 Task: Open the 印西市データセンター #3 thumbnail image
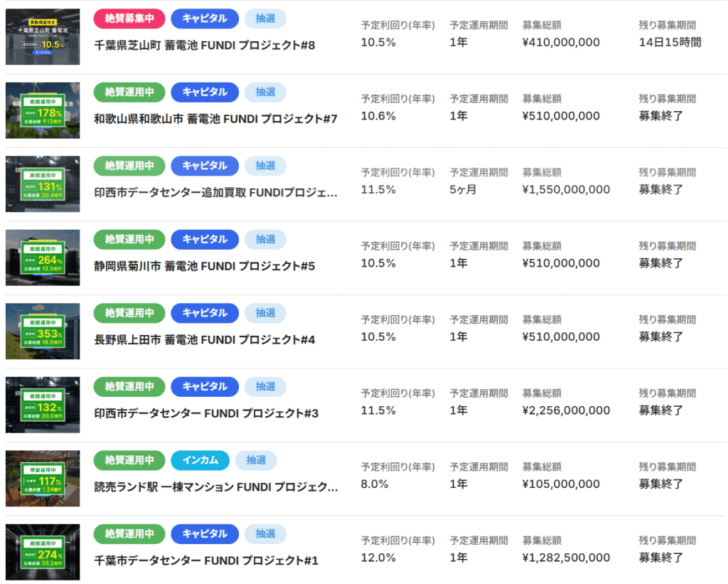(x=43, y=405)
